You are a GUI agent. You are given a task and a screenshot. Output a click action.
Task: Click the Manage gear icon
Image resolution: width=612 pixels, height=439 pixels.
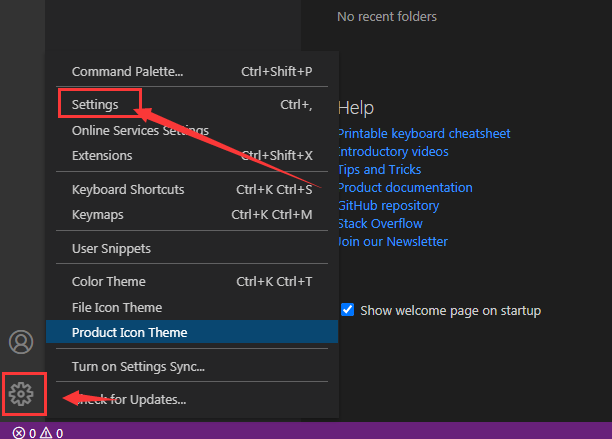click(x=21, y=393)
